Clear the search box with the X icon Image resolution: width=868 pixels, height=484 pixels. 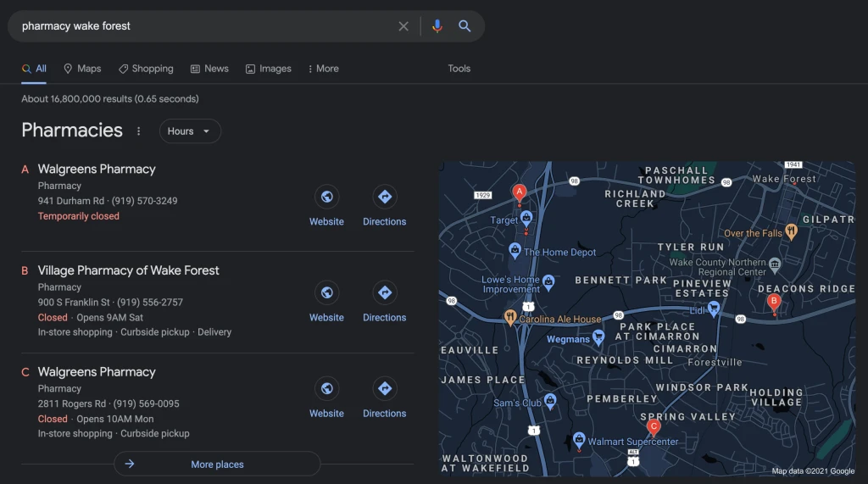(403, 26)
